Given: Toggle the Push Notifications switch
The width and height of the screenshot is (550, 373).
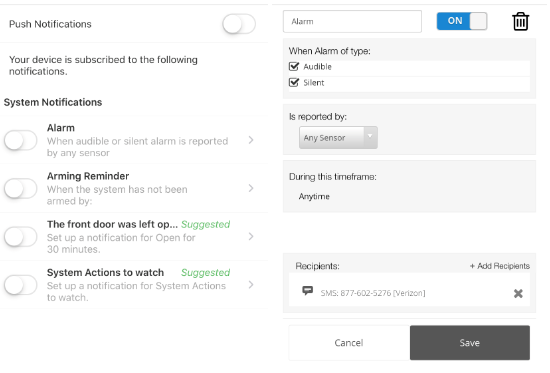Looking at the screenshot, I should 239,24.
